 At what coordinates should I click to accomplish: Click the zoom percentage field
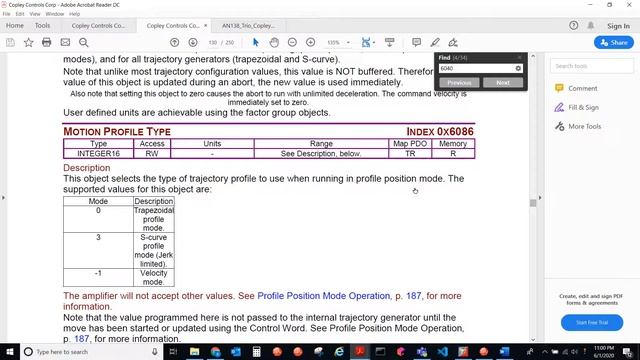(333, 42)
